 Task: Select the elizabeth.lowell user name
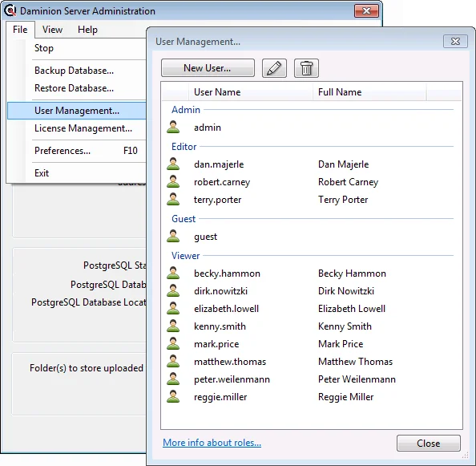coord(227,309)
